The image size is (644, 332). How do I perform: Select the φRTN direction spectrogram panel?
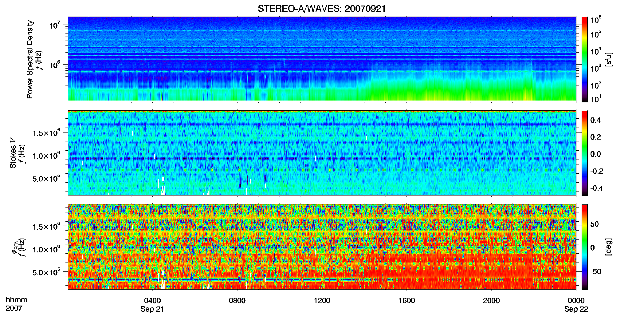(322, 247)
